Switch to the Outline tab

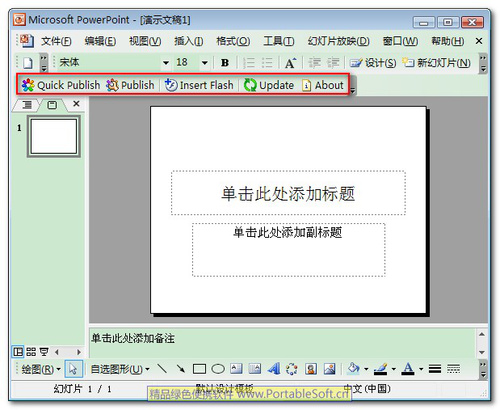(27, 105)
